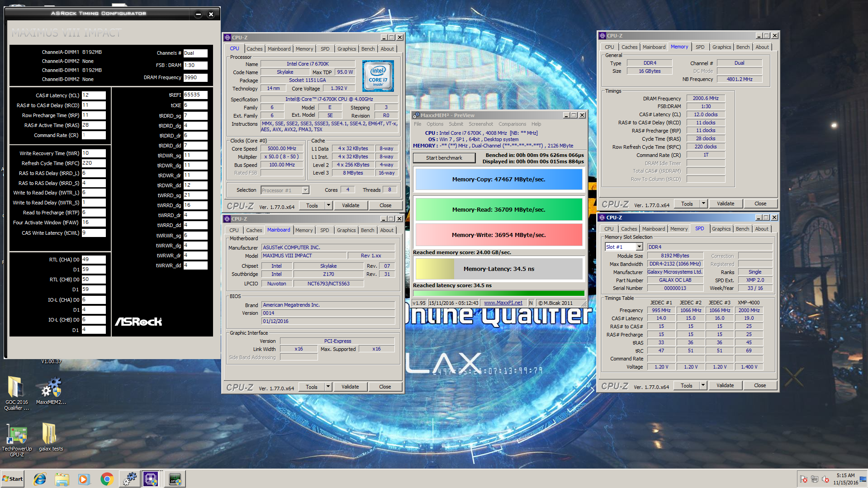Open File menu in MaxxMEM²
The image size is (868, 488).
click(417, 124)
